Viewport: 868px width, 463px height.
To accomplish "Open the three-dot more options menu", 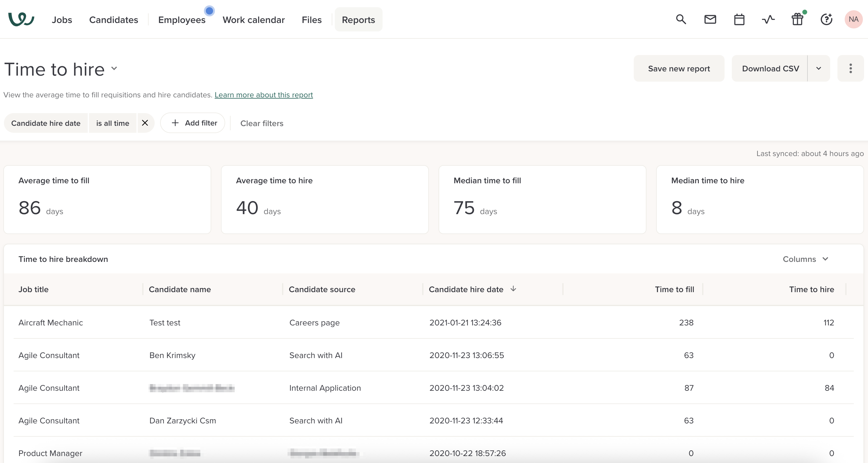I will point(850,68).
